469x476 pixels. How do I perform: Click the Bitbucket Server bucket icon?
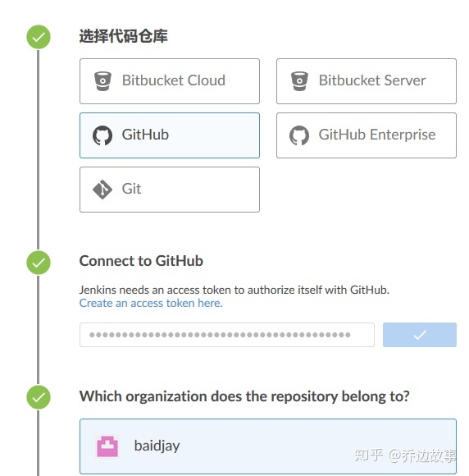tap(299, 81)
